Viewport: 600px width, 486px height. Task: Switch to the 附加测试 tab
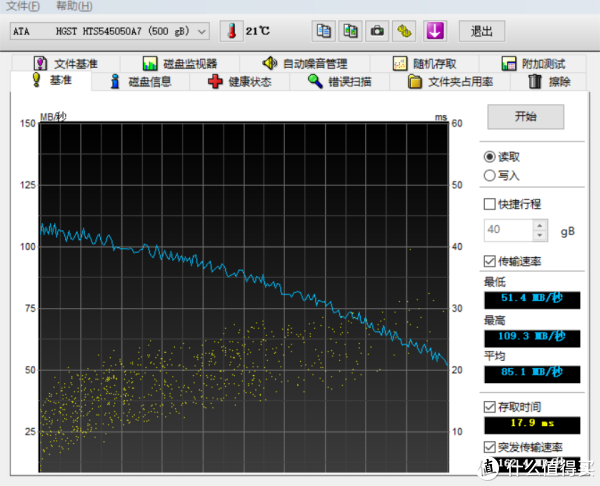pyautogui.click(x=533, y=64)
